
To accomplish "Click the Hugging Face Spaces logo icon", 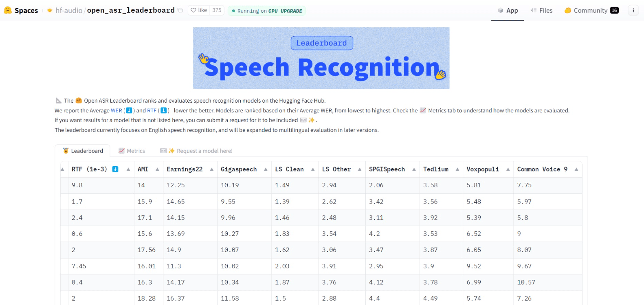I will 8,10.
